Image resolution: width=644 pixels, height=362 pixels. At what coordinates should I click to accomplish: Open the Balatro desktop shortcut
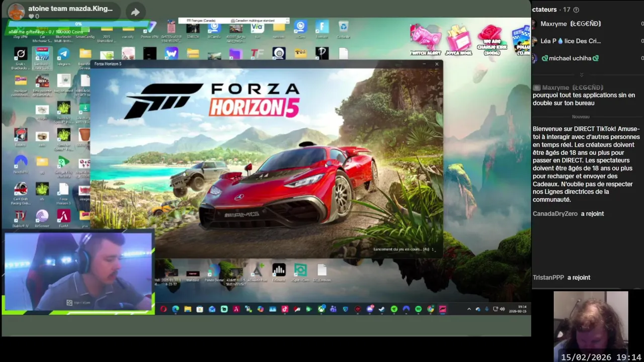pyautogui.click(x=20, y=137)
